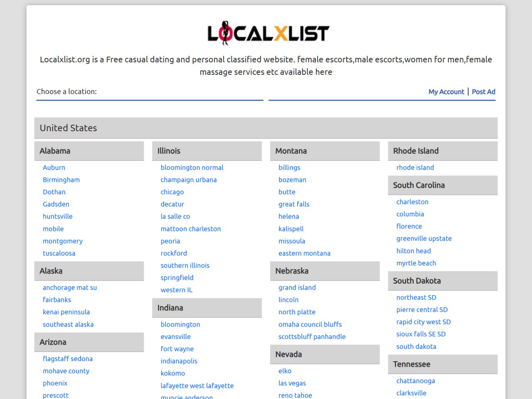Open myrtle beach under South Carolina
The width and height of the screenshot is (532, 399).
pyautogui.click(x=416, y=263)
